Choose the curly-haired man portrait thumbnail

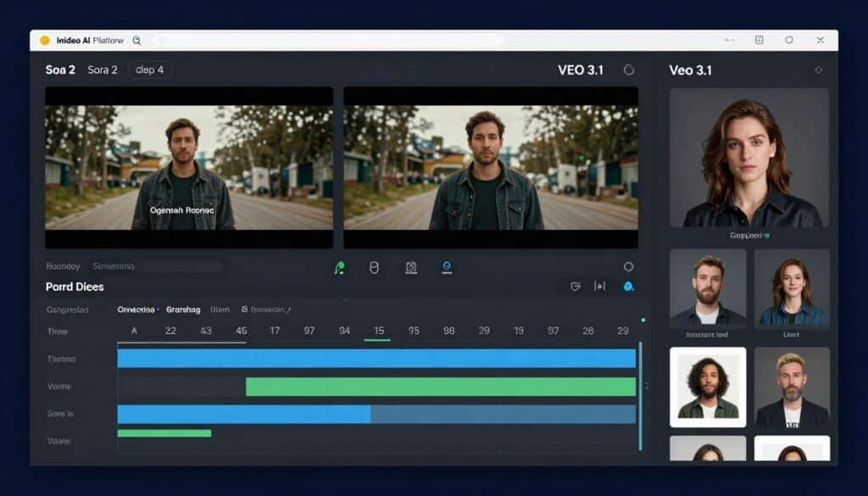tap(708, 387)
